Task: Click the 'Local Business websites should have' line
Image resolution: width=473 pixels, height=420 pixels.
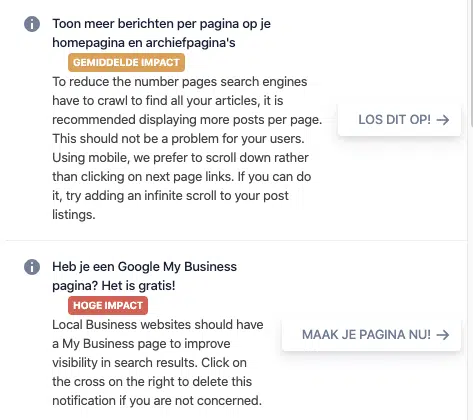Action: [158, 325]
